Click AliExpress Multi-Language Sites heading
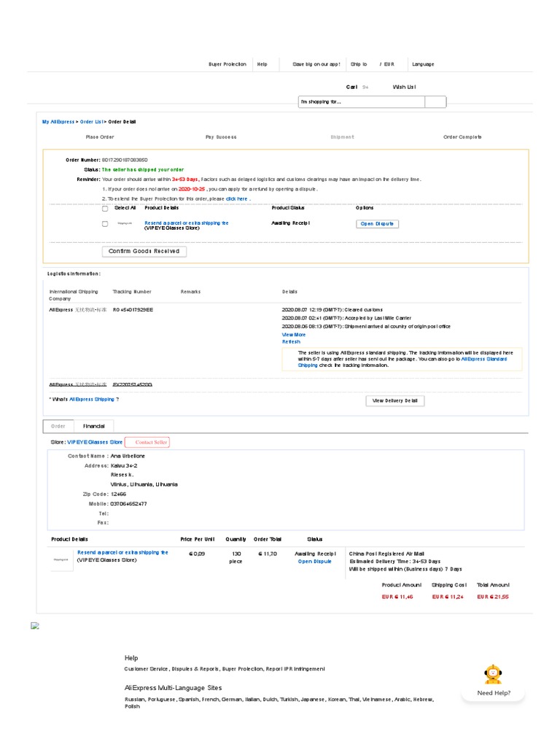 tap(174, 688)
